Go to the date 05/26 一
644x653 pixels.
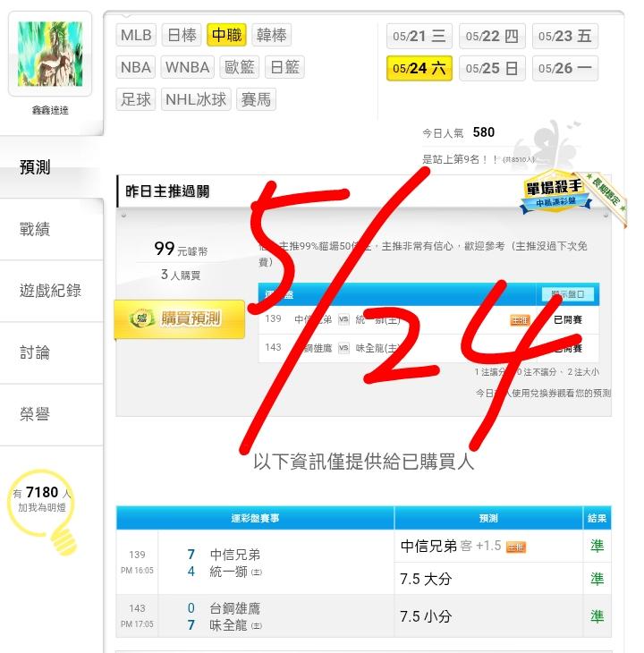(565, 68)
